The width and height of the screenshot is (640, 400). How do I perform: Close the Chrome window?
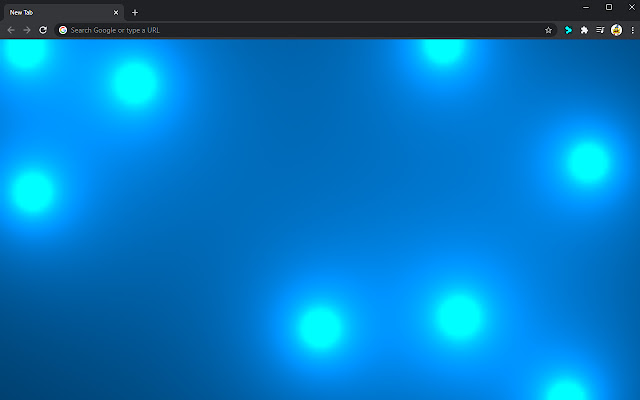(631, 7)
